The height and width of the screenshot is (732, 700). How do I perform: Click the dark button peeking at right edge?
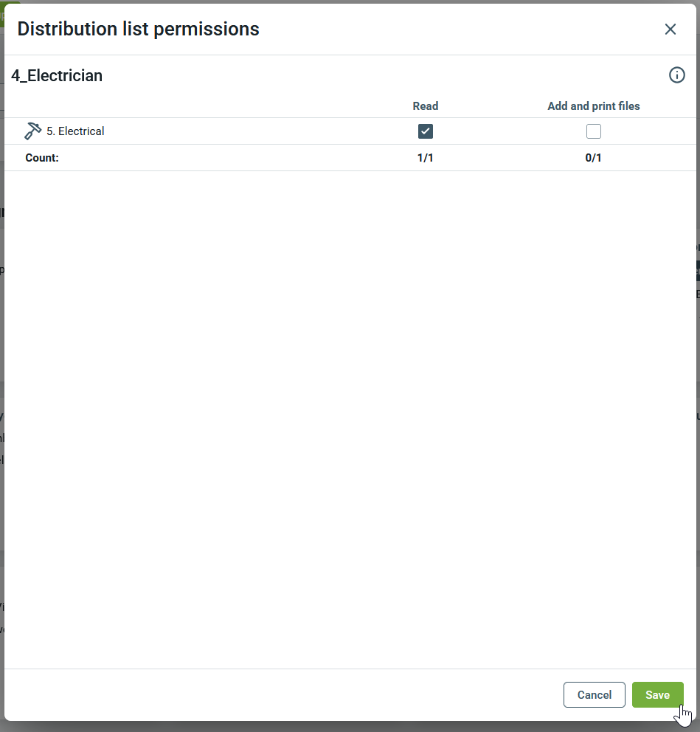coord(697,271)
